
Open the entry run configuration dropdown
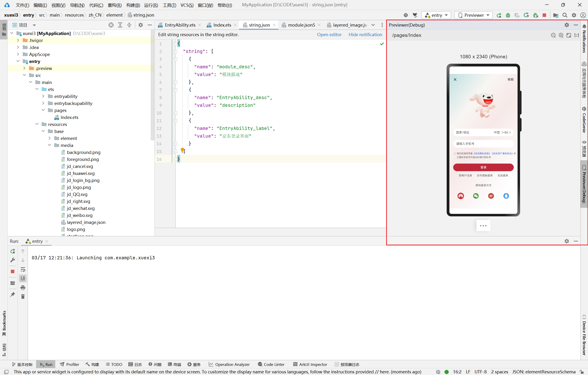[x=436, y=15]
